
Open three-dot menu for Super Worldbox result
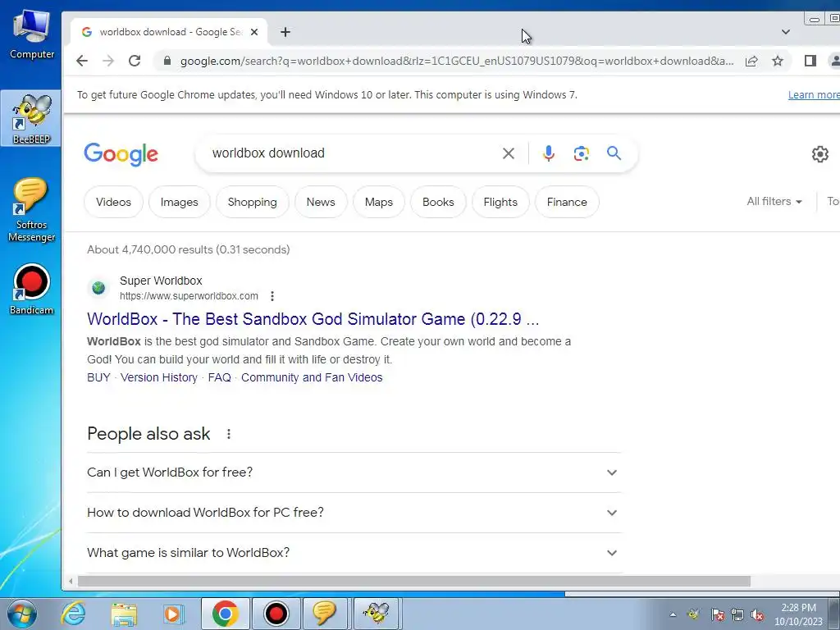272,296
